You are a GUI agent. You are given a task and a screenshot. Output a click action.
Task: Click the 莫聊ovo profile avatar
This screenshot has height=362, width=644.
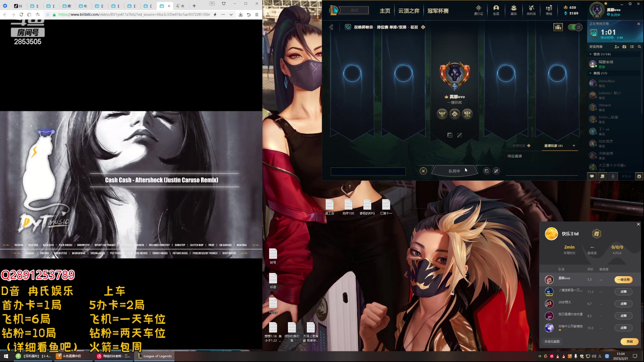point(597,10)
